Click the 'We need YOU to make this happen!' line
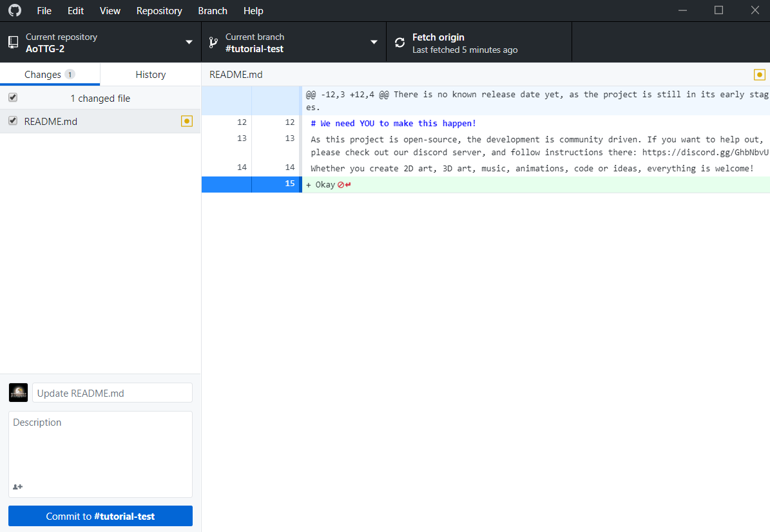 click(x=393, y=123)
